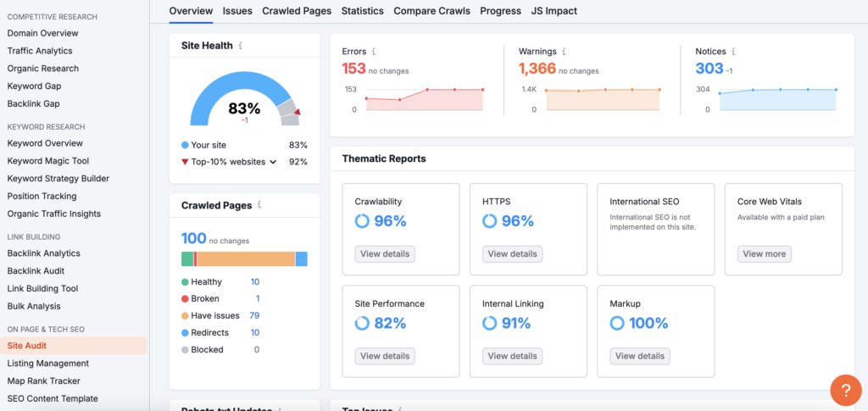Click View more under Core Web Vitals
Image resolution: width=868 pixels, height=411 pixels.
coord(764,254)
